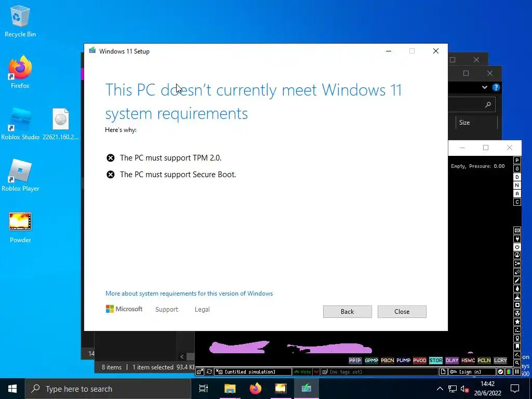
Task: Select the PBCN element
Action: 387,361
